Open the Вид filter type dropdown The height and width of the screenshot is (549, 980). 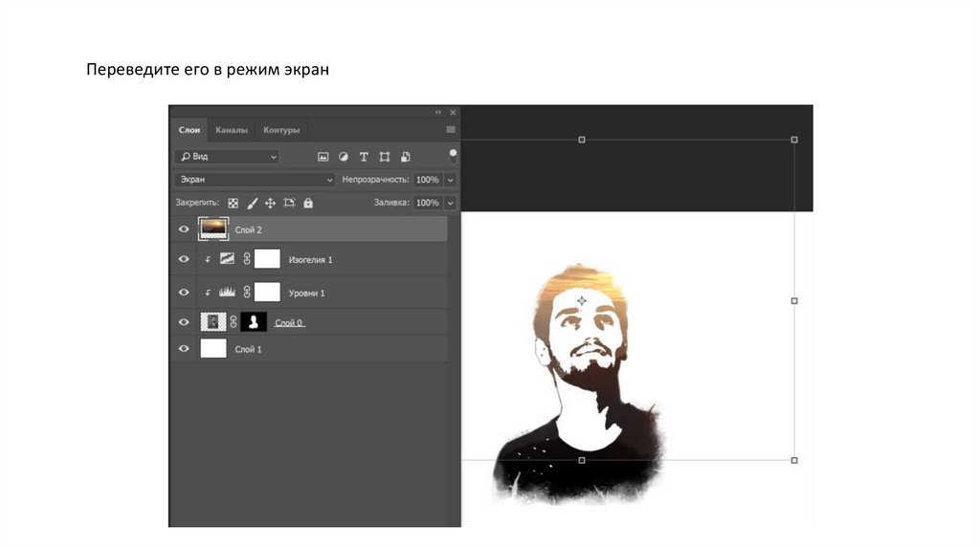tap(227, 157)
